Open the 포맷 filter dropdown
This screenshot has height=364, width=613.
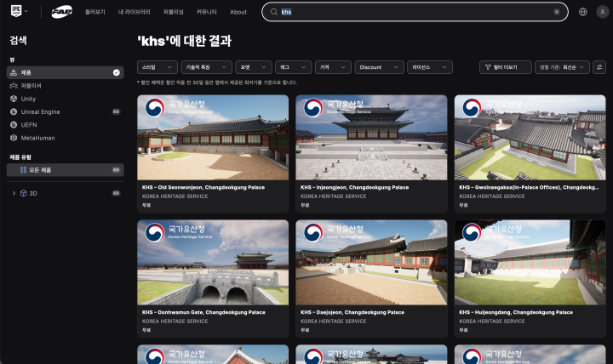(254, 67)
